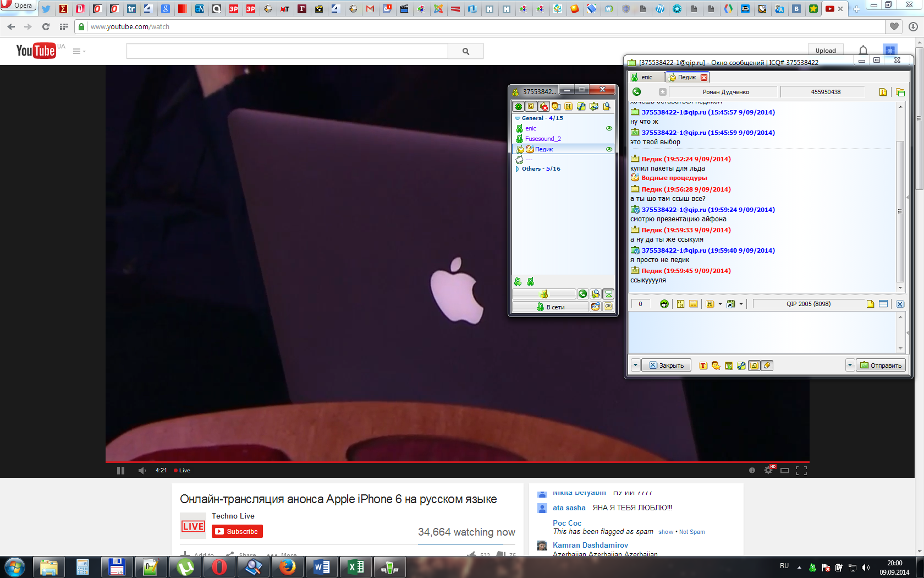
Task: Insert smiley via green face icon
Action: (664, 304)
